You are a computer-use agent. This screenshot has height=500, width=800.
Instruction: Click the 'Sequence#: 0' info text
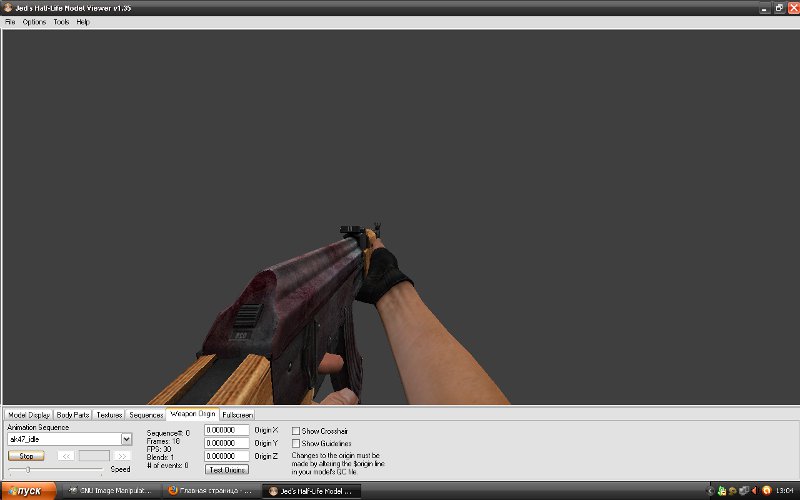(168, 433)
